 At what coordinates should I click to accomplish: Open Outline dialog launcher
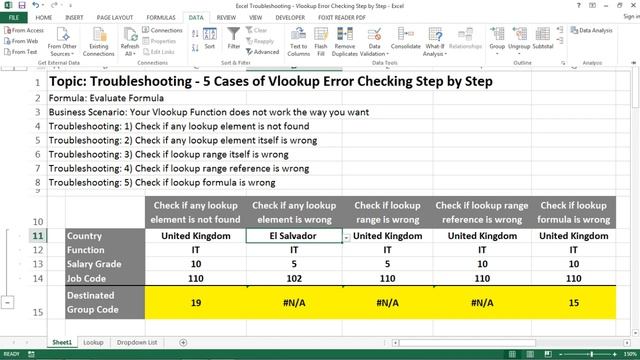coord(563,63)
